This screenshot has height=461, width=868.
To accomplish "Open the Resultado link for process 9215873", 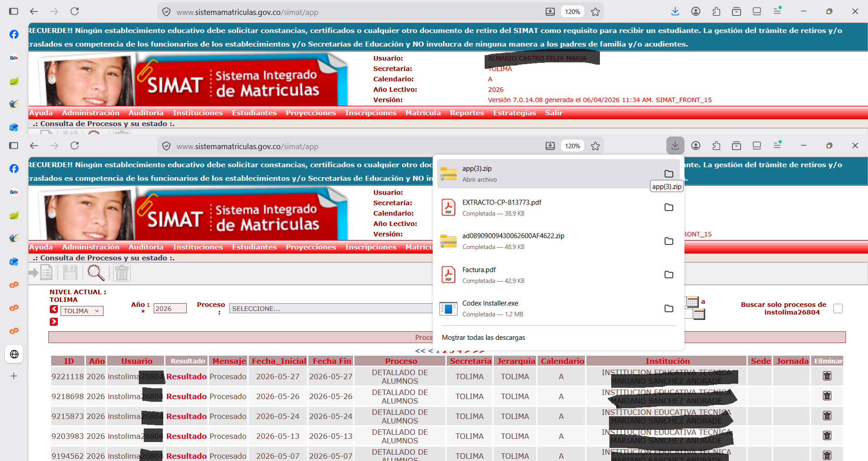I will point(186,416).
